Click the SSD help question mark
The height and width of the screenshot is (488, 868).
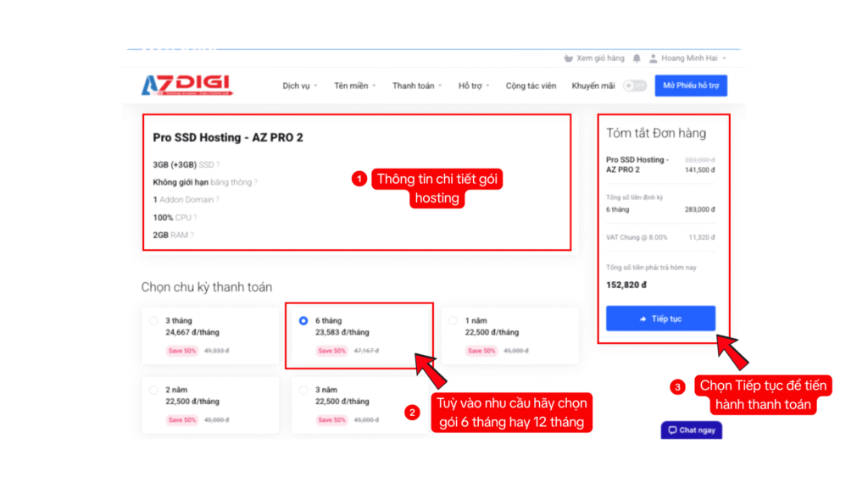tap(218, 165)
